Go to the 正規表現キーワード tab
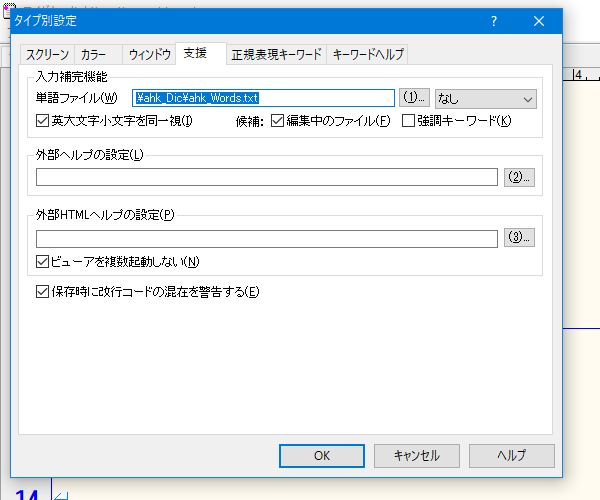The height and width of the screenshot is (500, 600). click(276, 54)
